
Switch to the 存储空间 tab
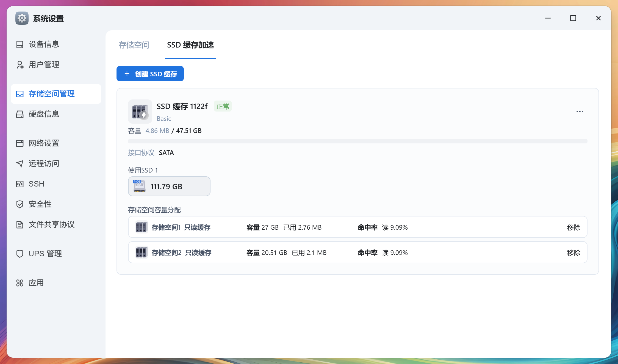[134, 45]
